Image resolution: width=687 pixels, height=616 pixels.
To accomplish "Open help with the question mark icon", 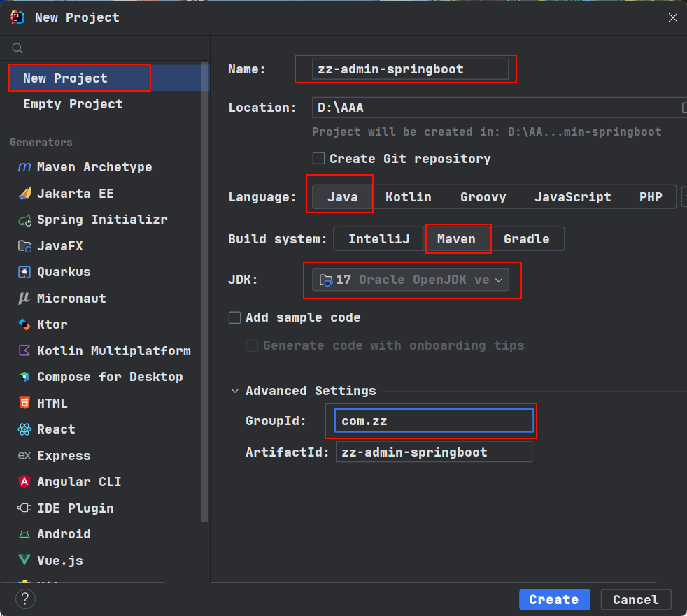I will [25, 599].
